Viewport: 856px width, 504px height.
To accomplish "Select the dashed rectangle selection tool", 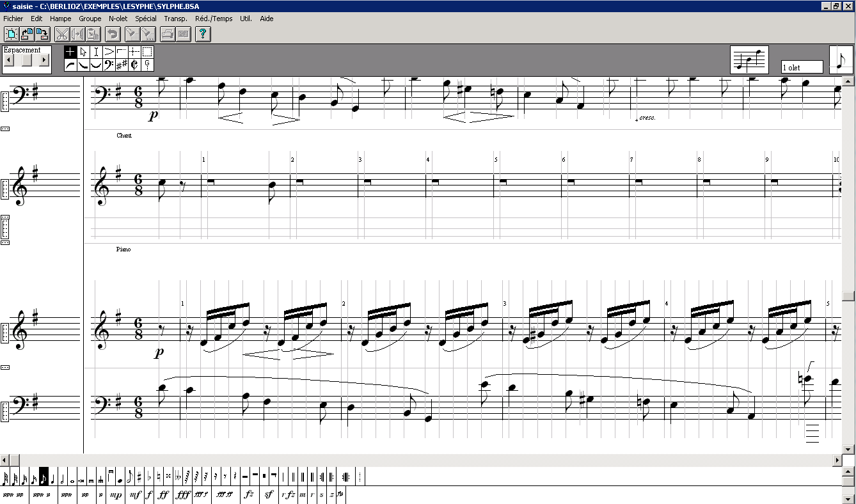I will click(147, 52).
